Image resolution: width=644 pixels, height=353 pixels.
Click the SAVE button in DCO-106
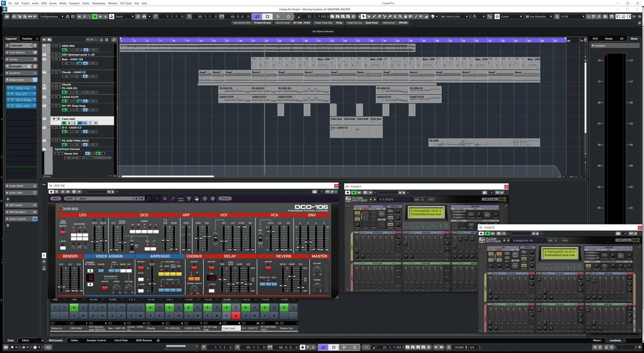[x=69, y=198]
